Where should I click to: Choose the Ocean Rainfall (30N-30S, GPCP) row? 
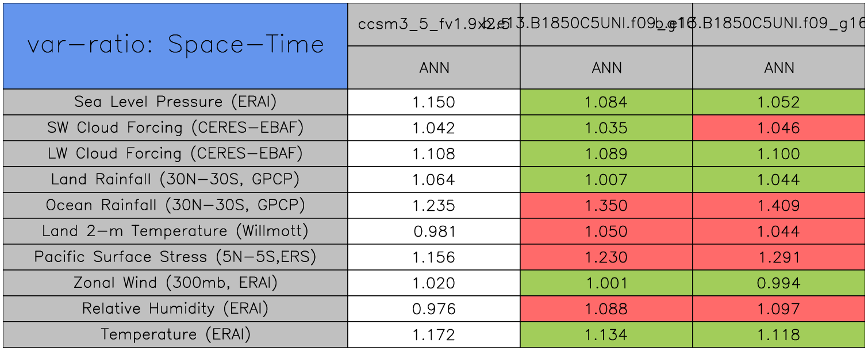coord(175,205)
